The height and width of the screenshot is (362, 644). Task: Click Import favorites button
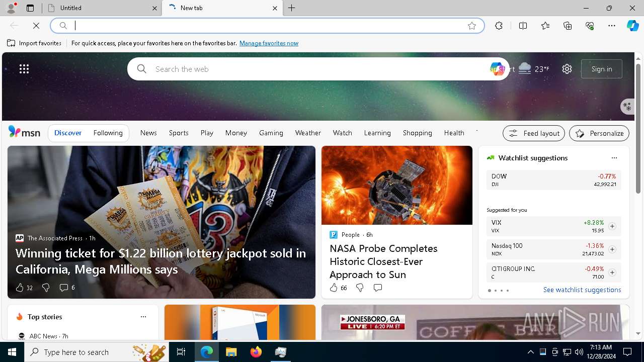[34, 43]
